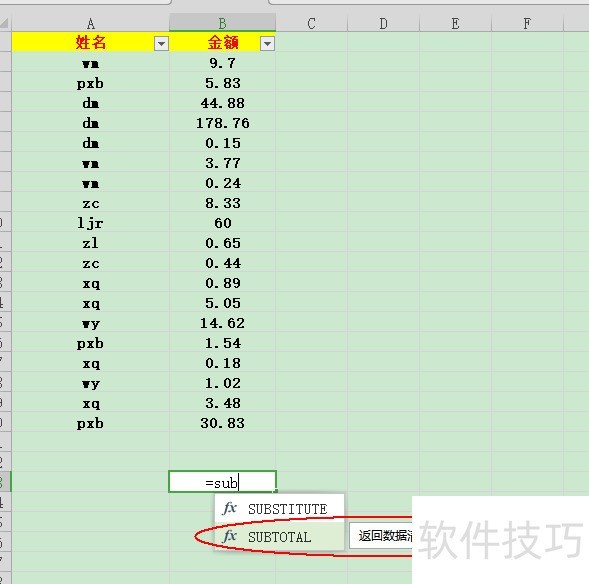Image resolution: width=589 pixels, height=584 pixels.
Task: Click the fx icon beside SUBSTITUTE
Action: pos(230,508)
